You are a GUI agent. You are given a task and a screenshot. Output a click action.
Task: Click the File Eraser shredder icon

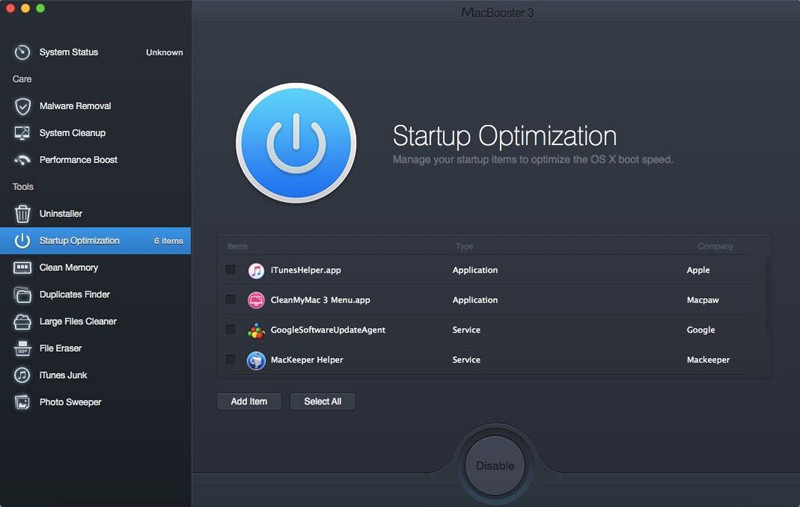22,349
